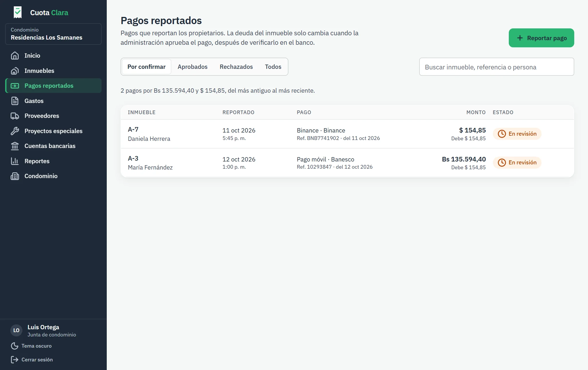Screen dimensions: 588x370
Task: Click the Cerrar sesión exit icon
Action: [15, 360]
